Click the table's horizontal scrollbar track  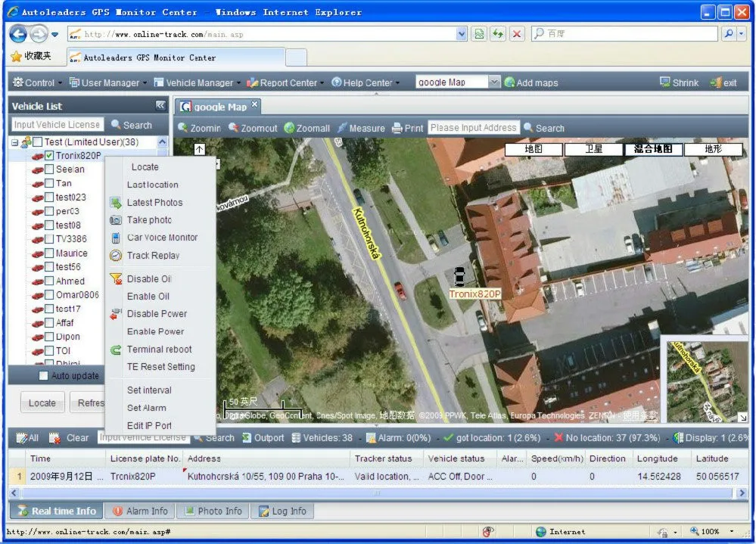click(377, 493)
